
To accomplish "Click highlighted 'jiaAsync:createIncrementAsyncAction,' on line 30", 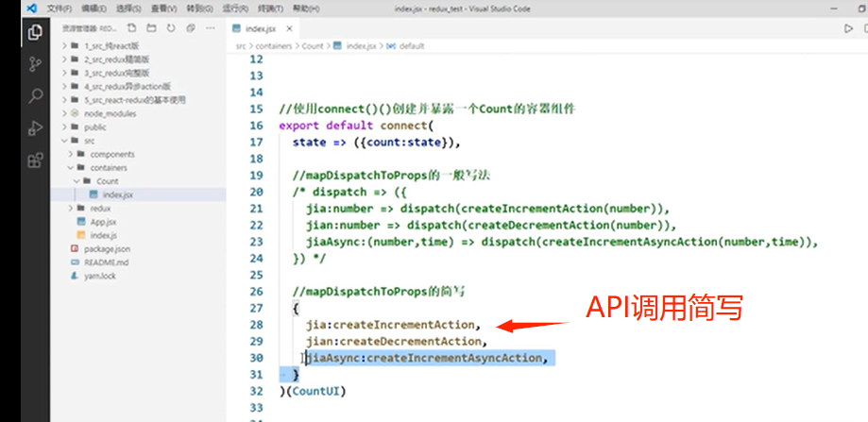I will pyautogui.click(x=427, y=358).
